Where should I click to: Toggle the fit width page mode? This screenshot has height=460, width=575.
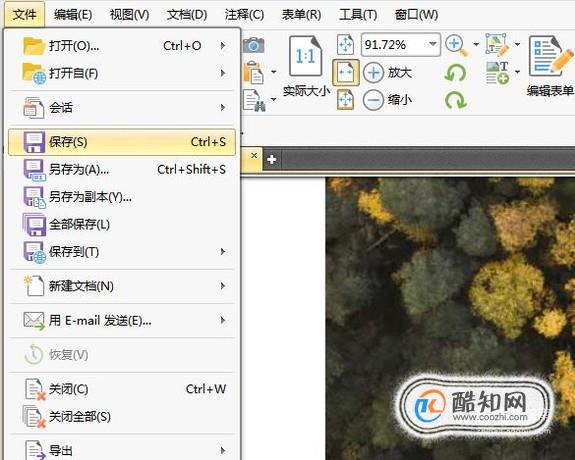[x=345, y=72]
